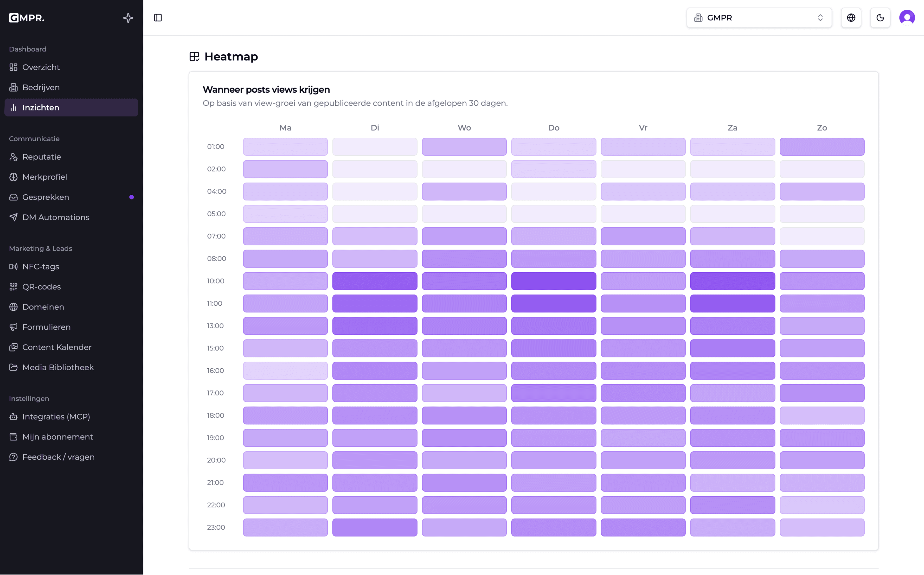Click the GMPR logo
The width and height of the screenshot is (924, 575).
point(27,18)
